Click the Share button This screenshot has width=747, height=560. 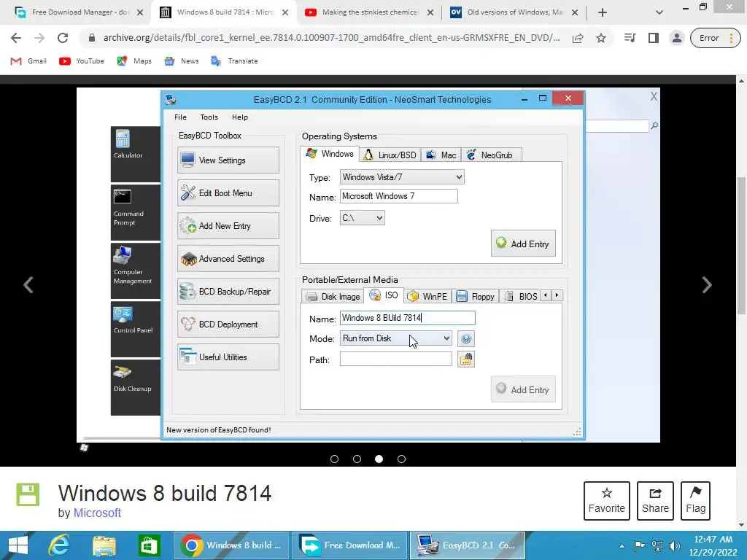tap(655, 500)
